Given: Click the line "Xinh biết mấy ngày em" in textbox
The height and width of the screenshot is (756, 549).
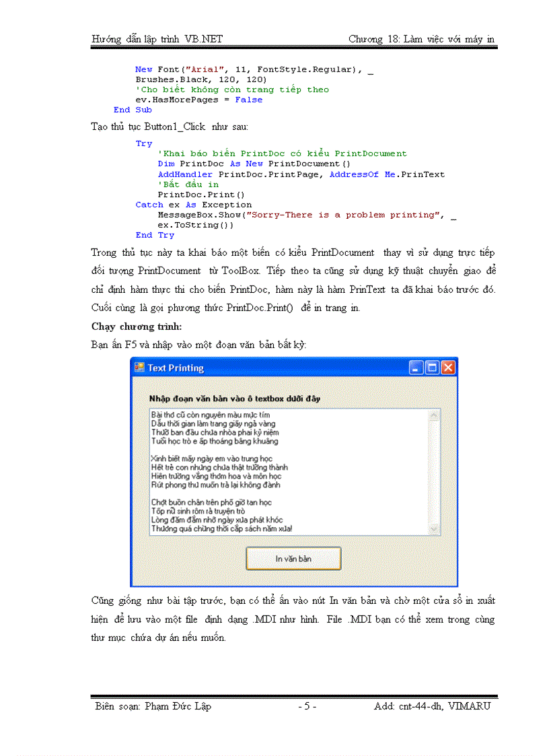Looking at the screenshot, I should click(x=211, y=459).
